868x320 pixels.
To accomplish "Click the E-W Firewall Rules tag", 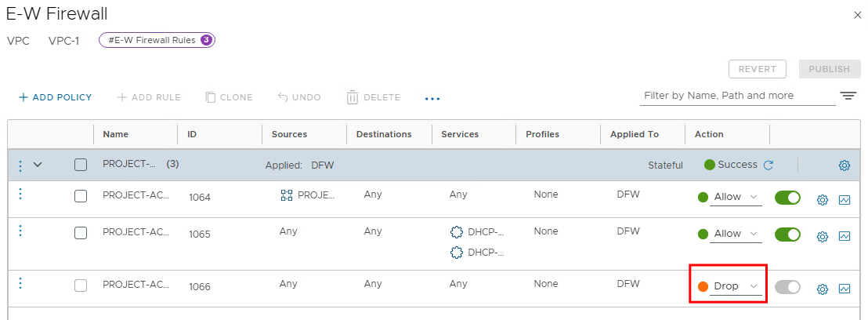I will [157, 40].
